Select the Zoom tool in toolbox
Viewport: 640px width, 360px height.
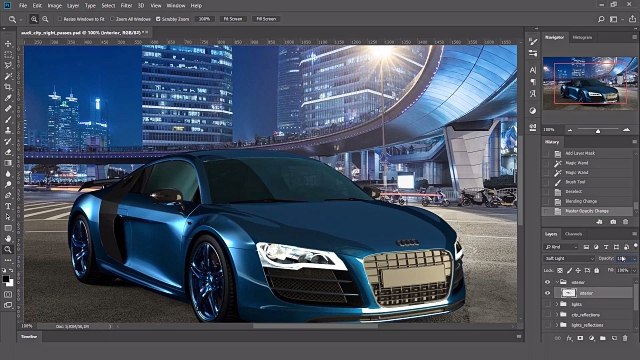coord(8,249)
